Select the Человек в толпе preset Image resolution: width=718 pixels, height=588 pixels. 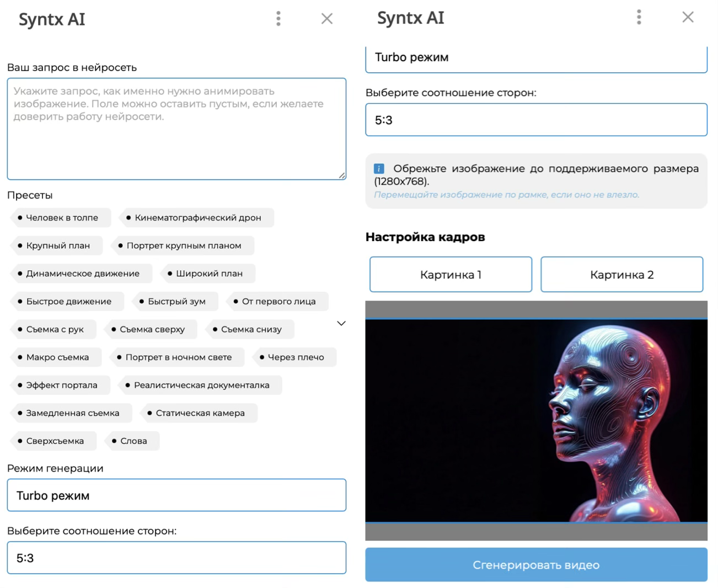point(61,218)
